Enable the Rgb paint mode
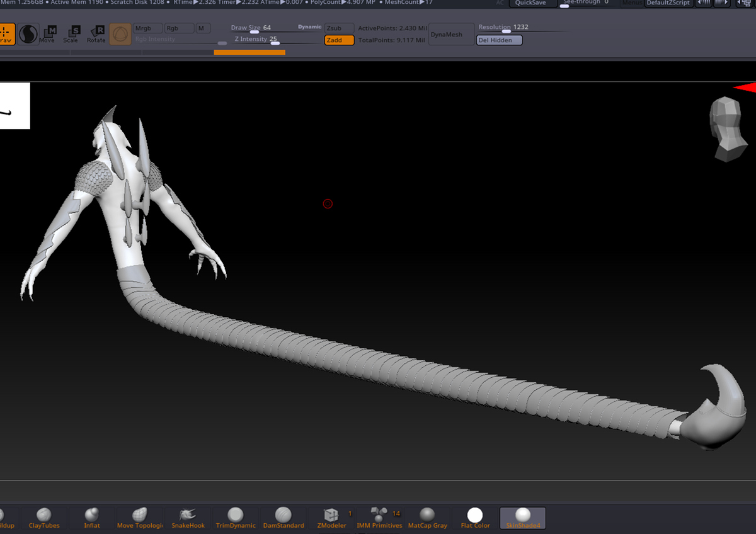The image size is (756, 534). coord(179,28)
